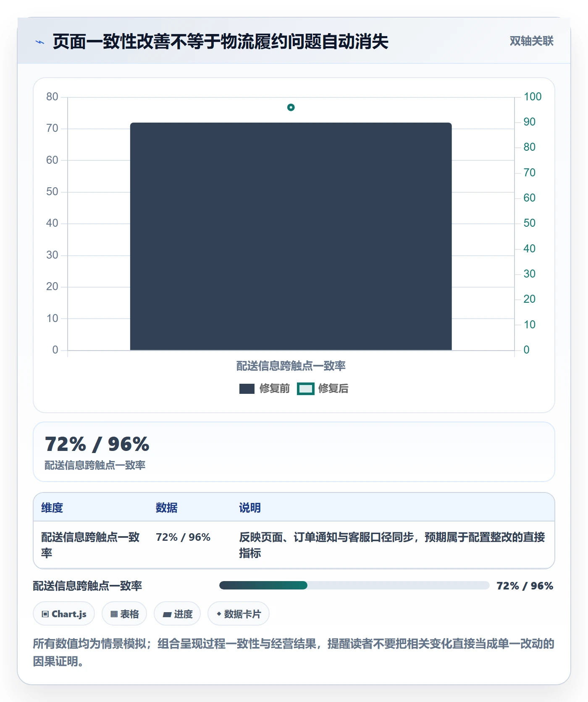Click the square icon in the Chart.js chip
Screen dimensions: 588x702
45,614
